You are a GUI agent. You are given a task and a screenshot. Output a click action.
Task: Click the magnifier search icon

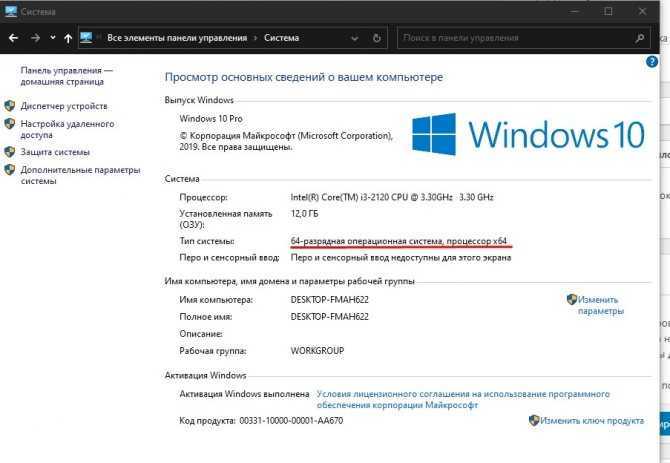coord(640,38)
